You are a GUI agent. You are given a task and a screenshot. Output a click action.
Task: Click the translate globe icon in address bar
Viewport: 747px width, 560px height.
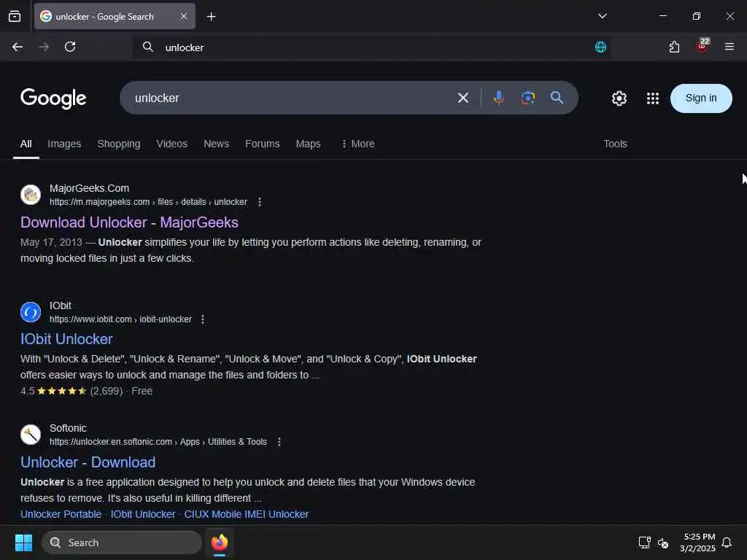click(x=600, y=47)
